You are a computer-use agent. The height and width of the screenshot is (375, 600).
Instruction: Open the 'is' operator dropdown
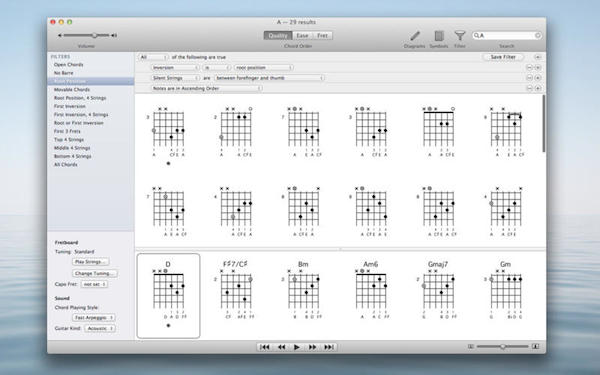click(x=217, y=67)
